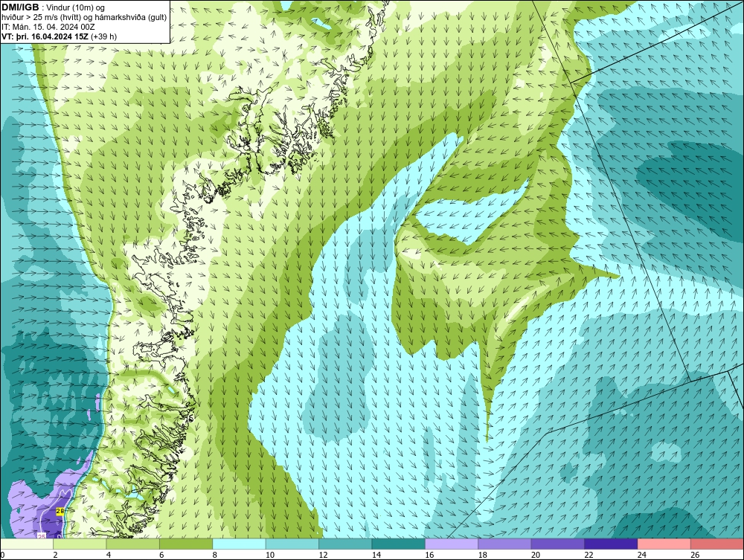
Task: Click the 'Vindur (10m) og' text
Action: (x=76, y=8)
